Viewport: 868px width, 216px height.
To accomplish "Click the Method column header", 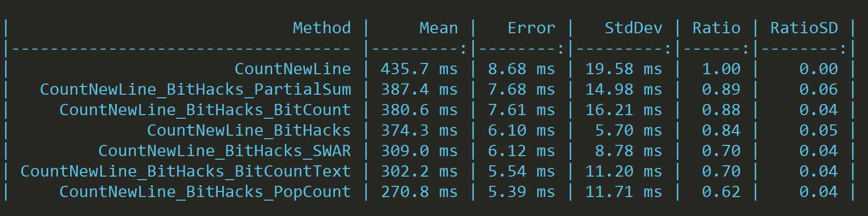I will (321, 28).
